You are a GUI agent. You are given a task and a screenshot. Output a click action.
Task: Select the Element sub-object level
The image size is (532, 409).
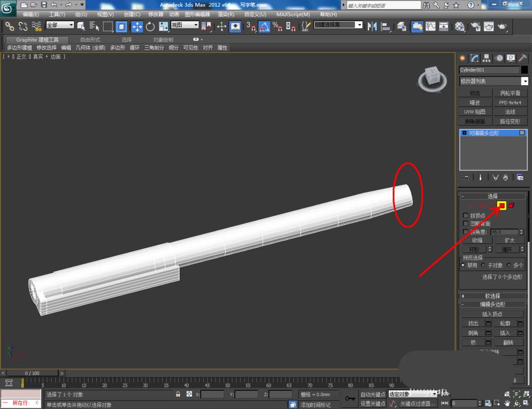[x=511, y=205]
